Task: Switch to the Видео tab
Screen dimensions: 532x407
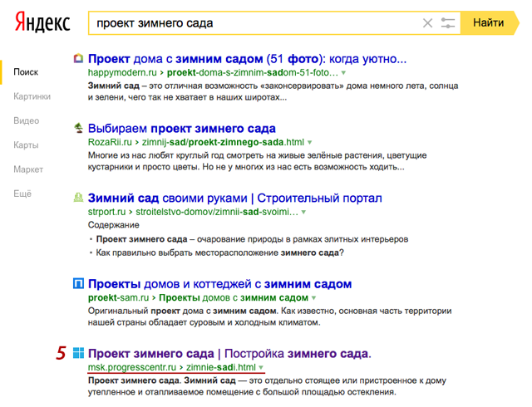Action: tap(26, 120)
